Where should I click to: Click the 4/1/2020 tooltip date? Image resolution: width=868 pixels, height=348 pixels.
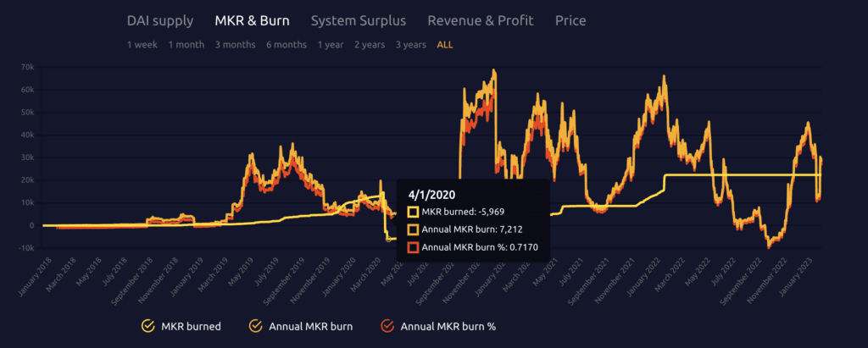tap(431, 195)
